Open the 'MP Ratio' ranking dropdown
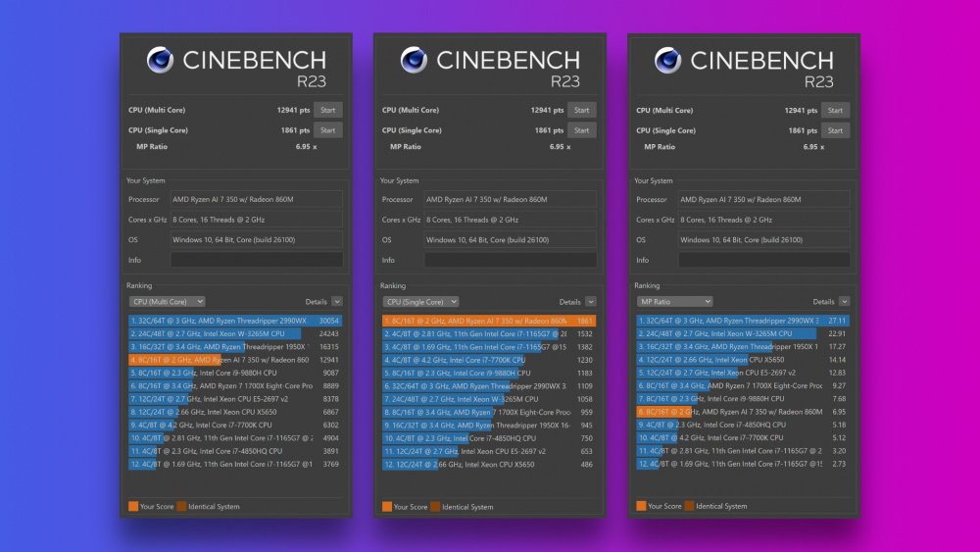Screen dimensions: 980x552 (x=675, y=302)
